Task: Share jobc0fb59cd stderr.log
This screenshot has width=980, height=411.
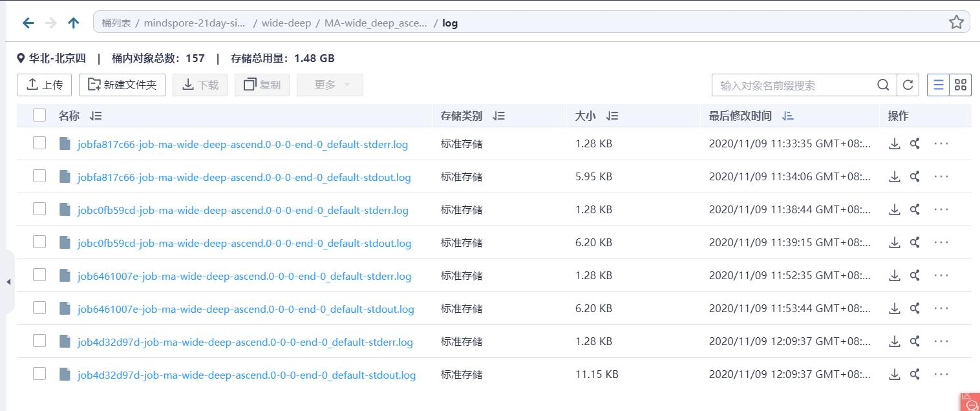Action: (x=915, y=210)
